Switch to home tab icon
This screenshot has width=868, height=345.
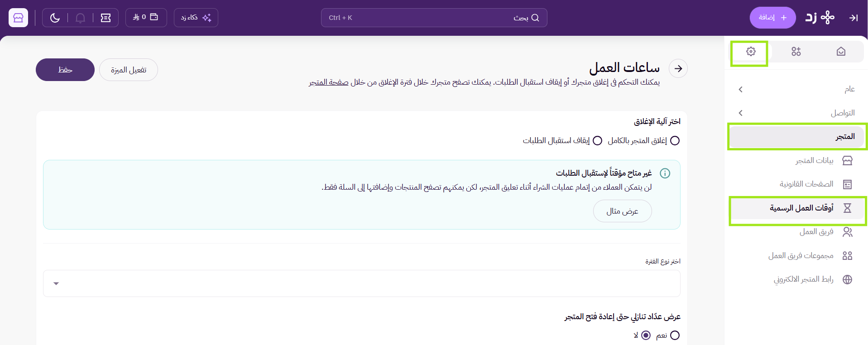(x=841, y=52)
